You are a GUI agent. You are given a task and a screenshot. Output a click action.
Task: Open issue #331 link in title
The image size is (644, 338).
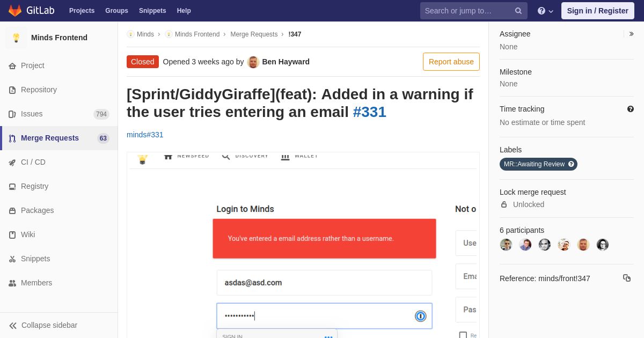(370, 112)
